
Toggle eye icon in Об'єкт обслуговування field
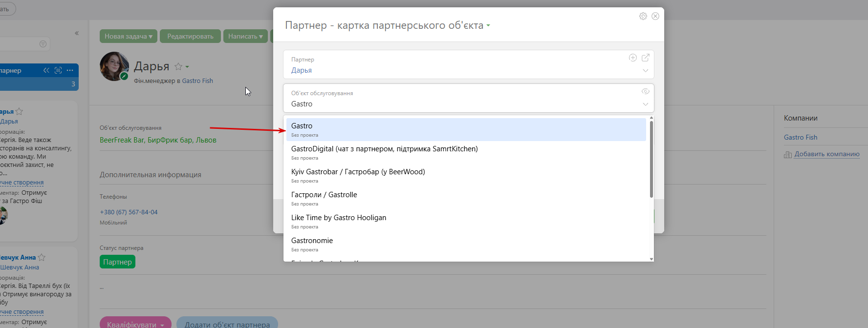646,91
